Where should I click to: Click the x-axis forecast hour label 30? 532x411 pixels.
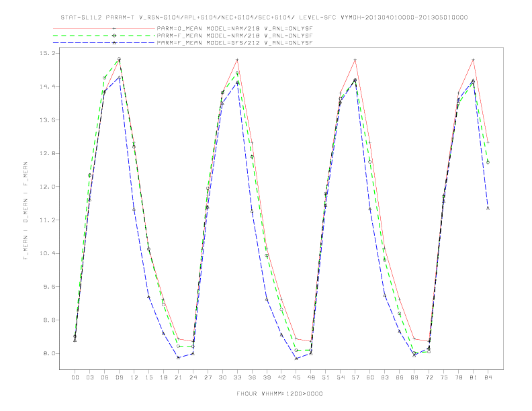222,377
